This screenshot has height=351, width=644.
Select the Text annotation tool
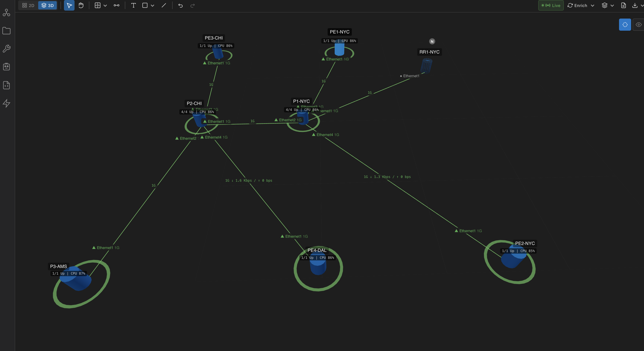133,5
